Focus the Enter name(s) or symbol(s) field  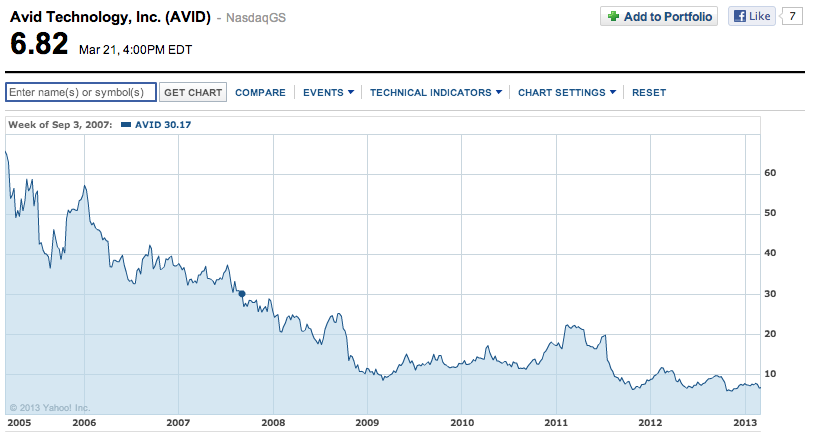81,92
